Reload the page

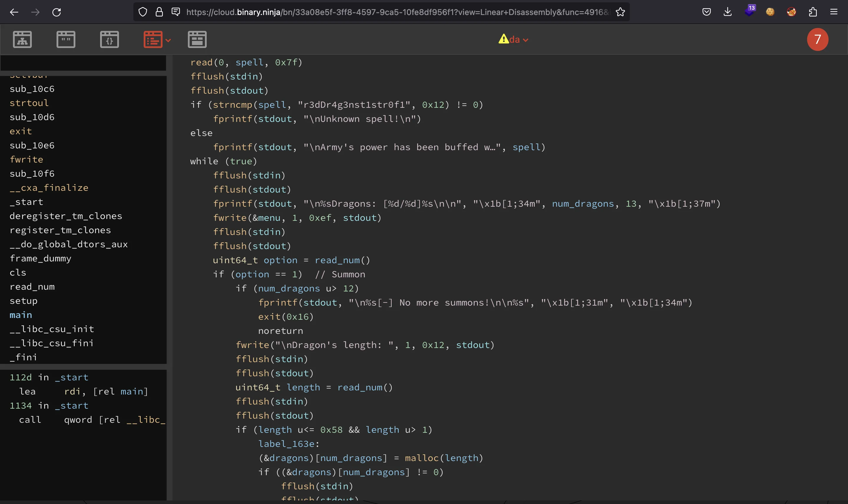click(57, 12)
